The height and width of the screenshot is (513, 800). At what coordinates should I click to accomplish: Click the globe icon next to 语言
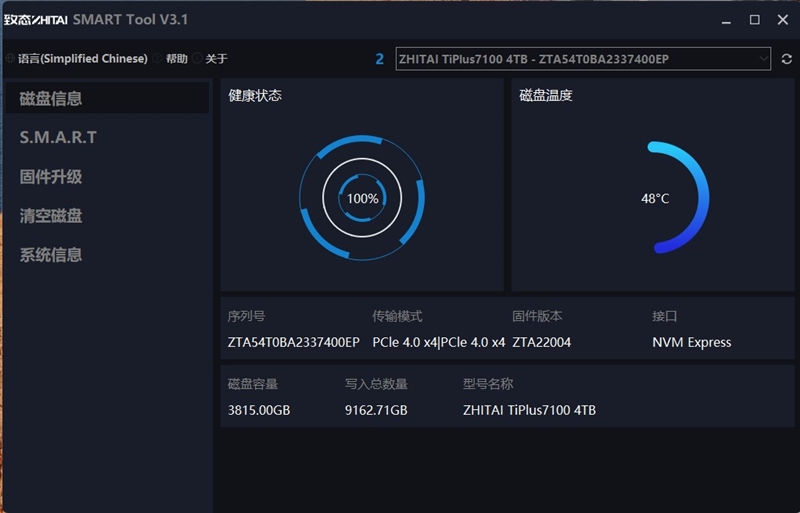click(10, 59)
